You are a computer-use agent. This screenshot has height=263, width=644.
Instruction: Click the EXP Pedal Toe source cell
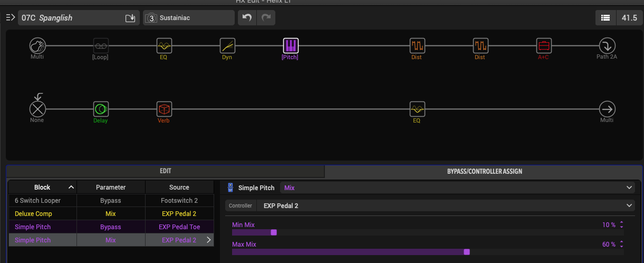(x=179, y=227)
